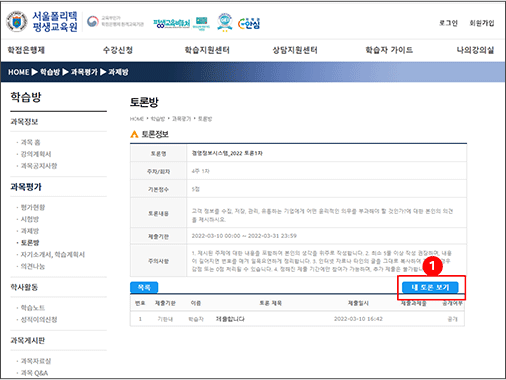Image resolution: width=506 pixels, height=380 pixels.
Task: Click HOME in the blue breadcrumb bar
Action: [19, 72]
